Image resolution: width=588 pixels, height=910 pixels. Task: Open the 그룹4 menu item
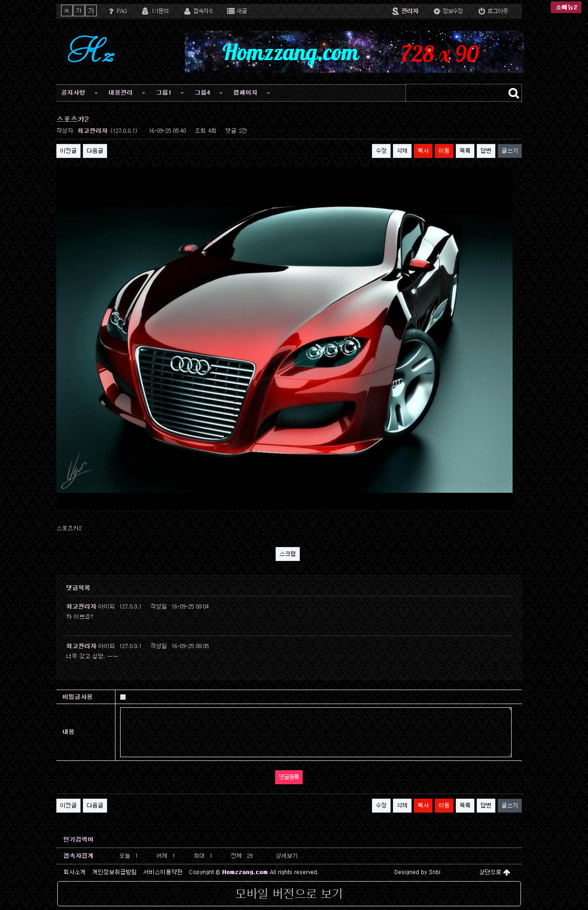click(x=203, y=93)
